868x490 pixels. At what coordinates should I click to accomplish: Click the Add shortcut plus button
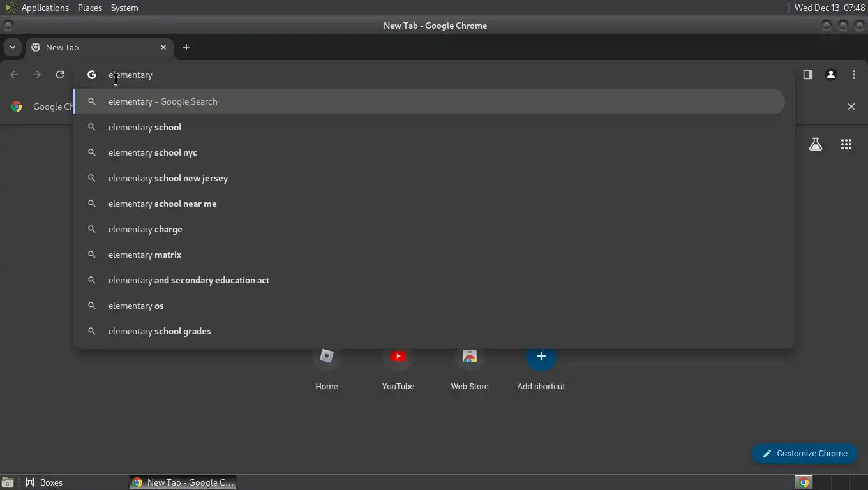click(541, 357)
